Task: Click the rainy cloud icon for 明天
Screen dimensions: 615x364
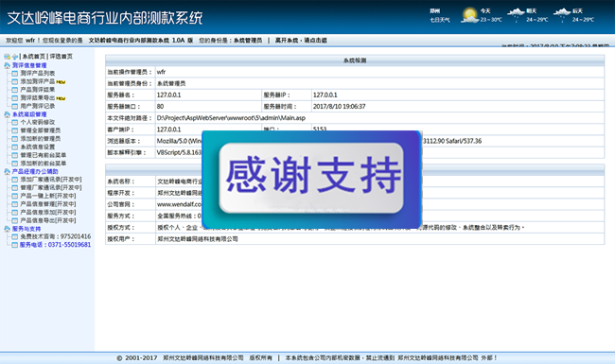Action: pyautogui.click(x=517, y=15)
